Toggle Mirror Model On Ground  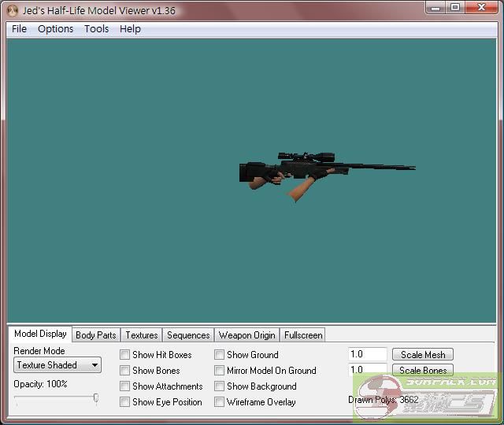click(x=220, y=371)
